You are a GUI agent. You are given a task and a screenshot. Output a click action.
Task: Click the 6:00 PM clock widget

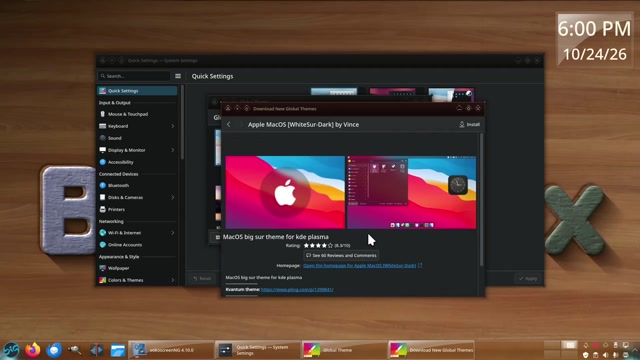pos(594,41)
